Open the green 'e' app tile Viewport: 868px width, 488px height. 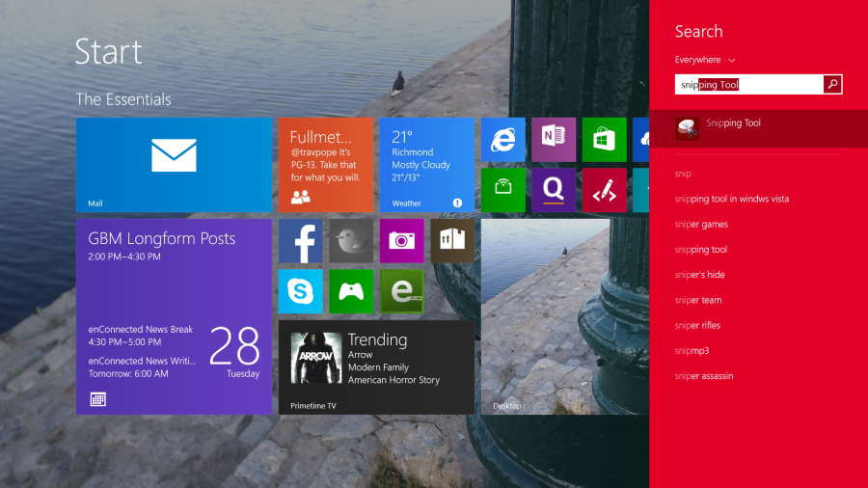click(x=402, y=291)
